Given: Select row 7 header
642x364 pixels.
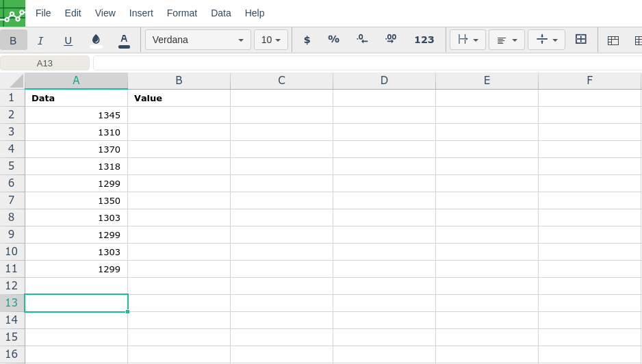Looking at the screenshot, I should tap(12, 200).
